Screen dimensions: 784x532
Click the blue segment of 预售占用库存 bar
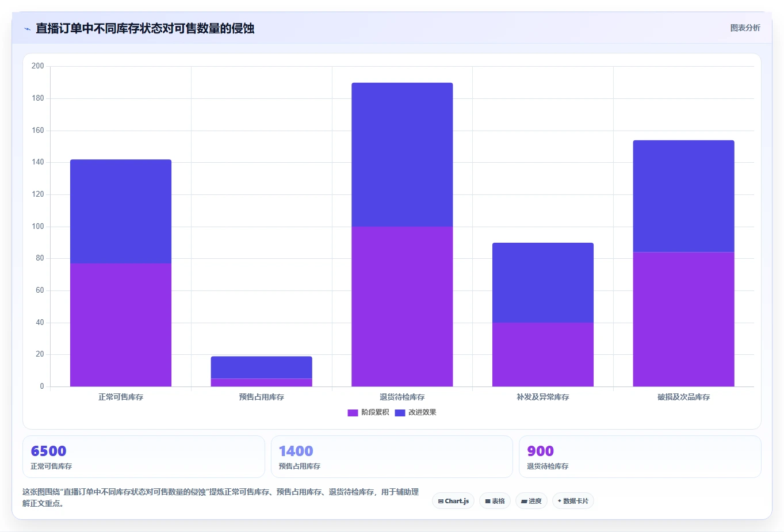(262, 368)
